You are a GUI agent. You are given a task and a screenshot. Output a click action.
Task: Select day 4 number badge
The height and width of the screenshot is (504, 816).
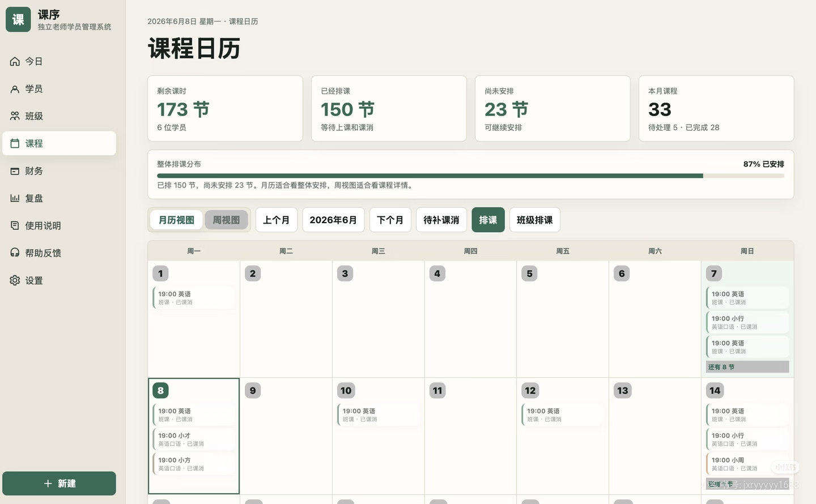[437, 274]
